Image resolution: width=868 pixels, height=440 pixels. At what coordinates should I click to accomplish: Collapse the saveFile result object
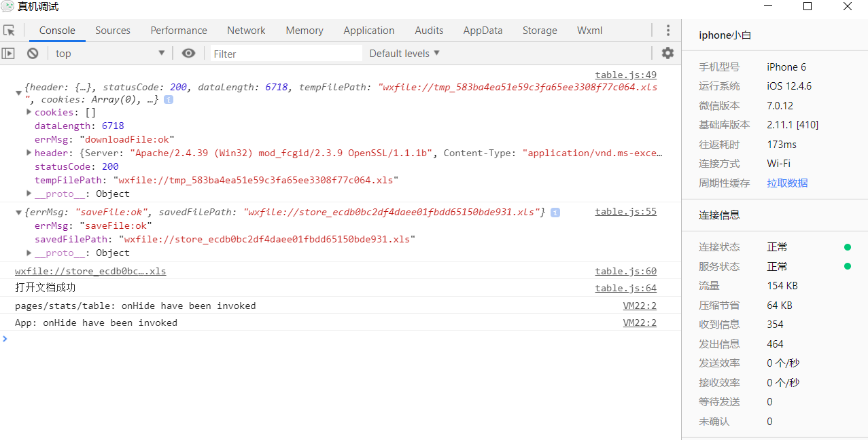[18, 213]
